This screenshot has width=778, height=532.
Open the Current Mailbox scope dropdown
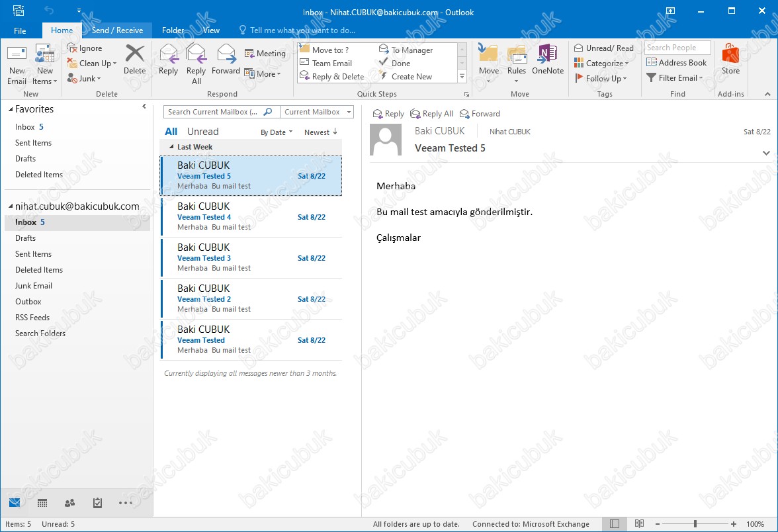317,112
